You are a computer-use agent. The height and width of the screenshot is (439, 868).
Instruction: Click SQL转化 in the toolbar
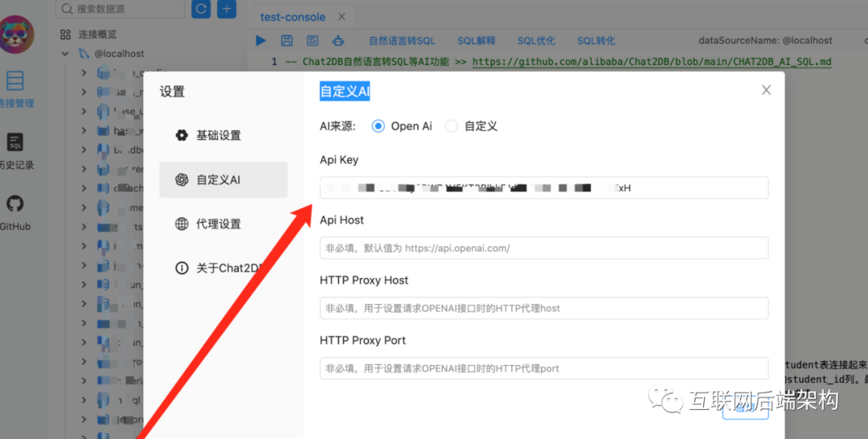tap(596, 41)
